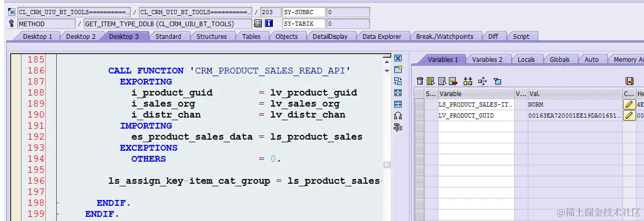The image size is (644, 221).
Task: Set breakpoint at line number 186
Action: (x=36, y=70)
